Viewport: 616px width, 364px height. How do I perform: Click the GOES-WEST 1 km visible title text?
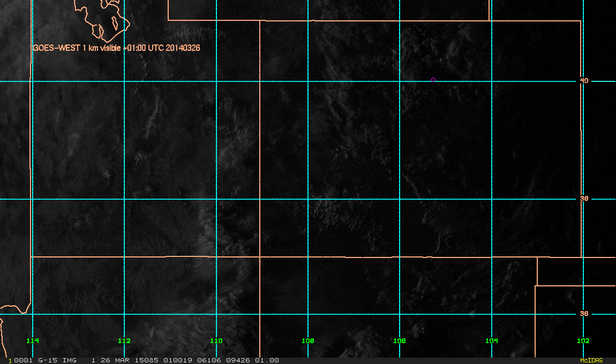(116, 48)
